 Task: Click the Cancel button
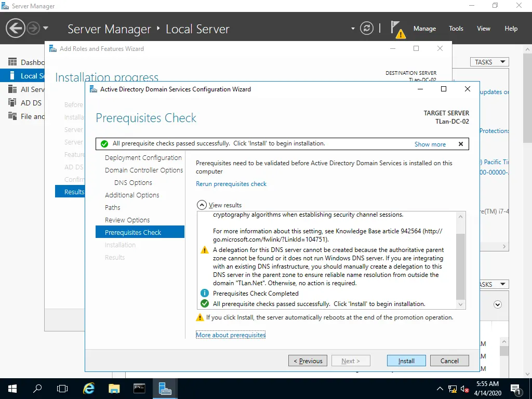point(449,361)
